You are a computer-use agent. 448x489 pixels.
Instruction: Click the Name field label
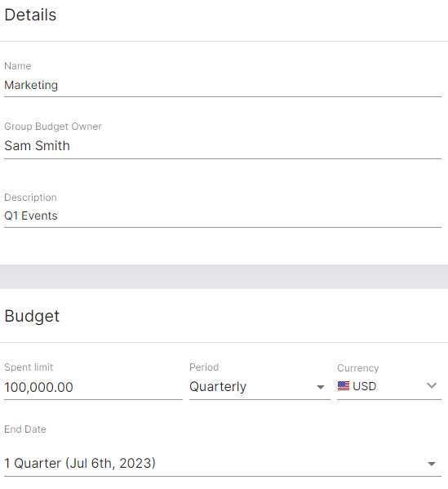(18, 66)
